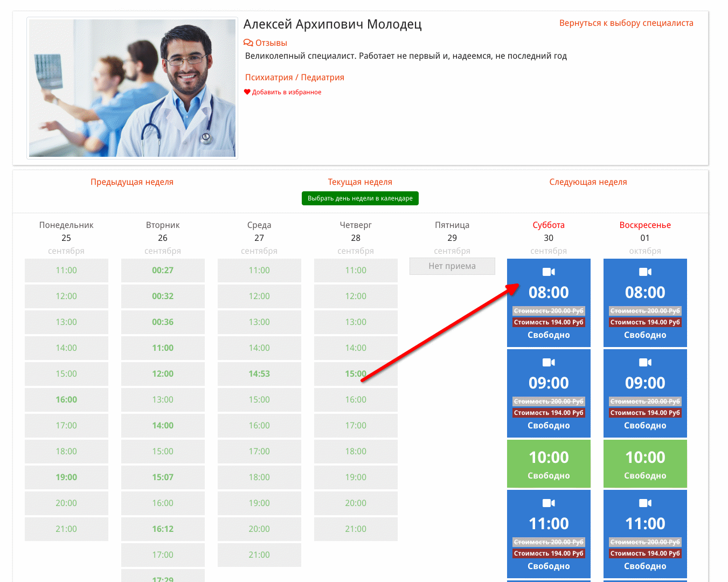Click video camera icon in Saturday 11:00 slot
Viewport: 728px width, 582px height.
coord(549,503)
